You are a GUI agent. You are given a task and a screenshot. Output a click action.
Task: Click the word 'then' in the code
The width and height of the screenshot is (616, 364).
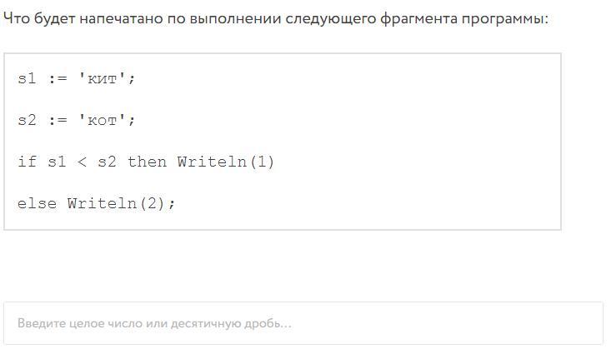click(x=147, y=162)
